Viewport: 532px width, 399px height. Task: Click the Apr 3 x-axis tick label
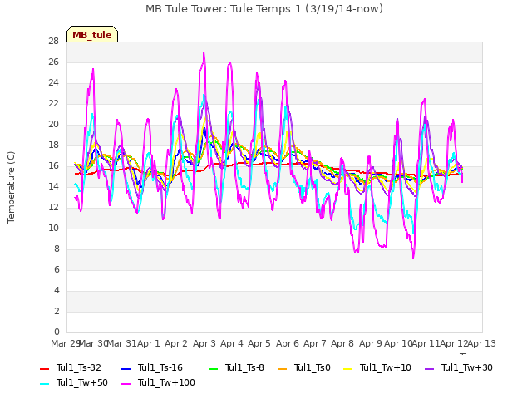point(204,343)
